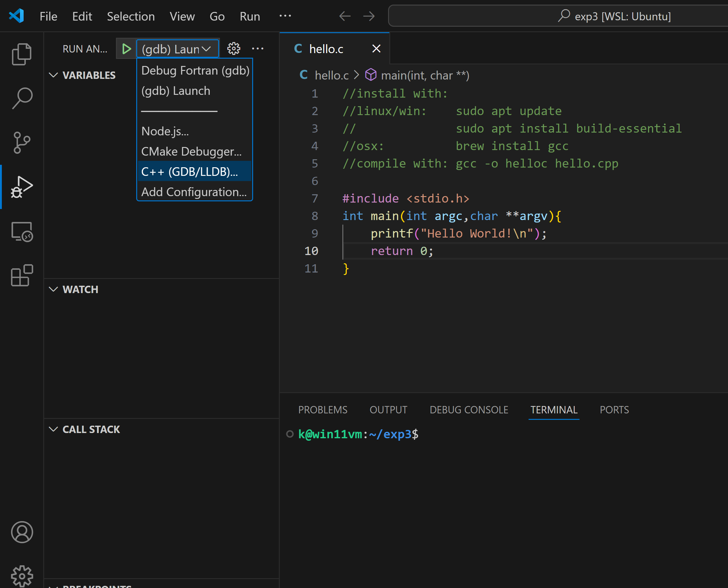Choose Add Configuration... option
This screenshot has width=728, height=588.
tap(194, 192)
